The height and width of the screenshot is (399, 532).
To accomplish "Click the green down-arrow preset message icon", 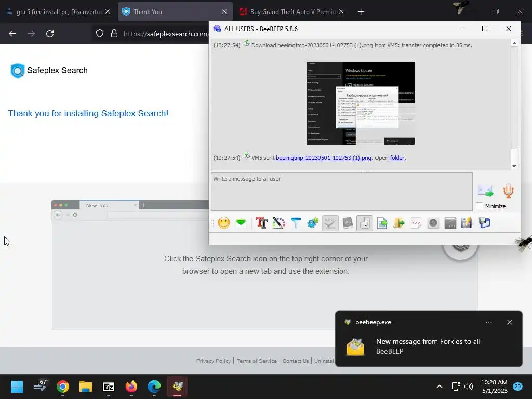I will (241, 223).
